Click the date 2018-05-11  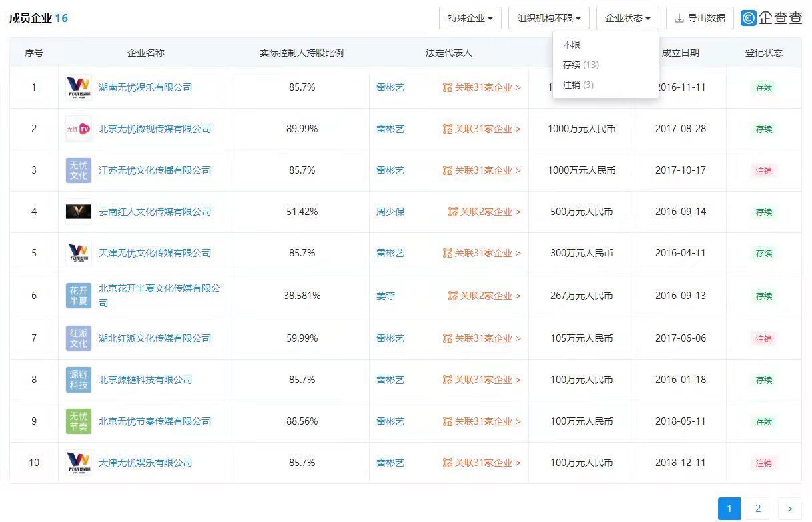pos(681,421)
